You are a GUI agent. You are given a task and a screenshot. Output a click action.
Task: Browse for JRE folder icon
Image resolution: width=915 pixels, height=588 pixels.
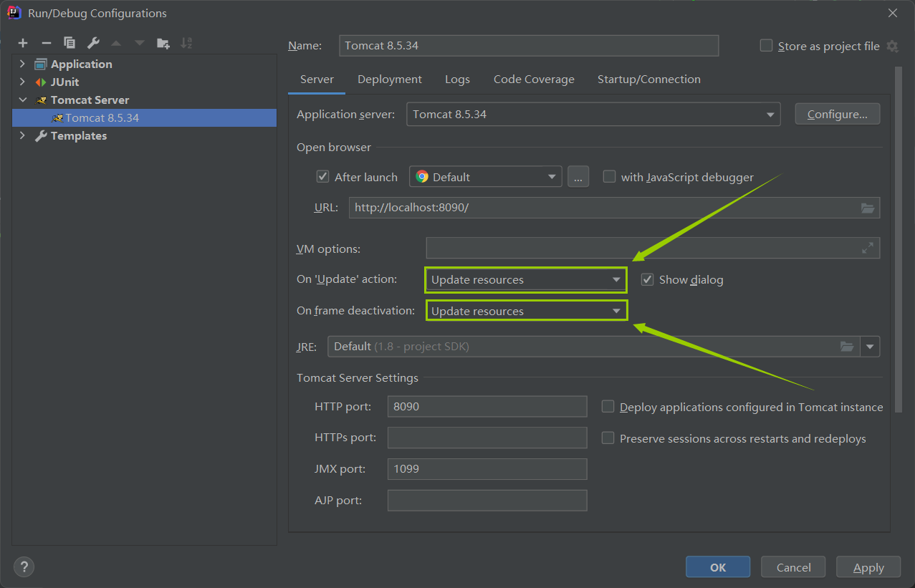[x=847, y=347]
